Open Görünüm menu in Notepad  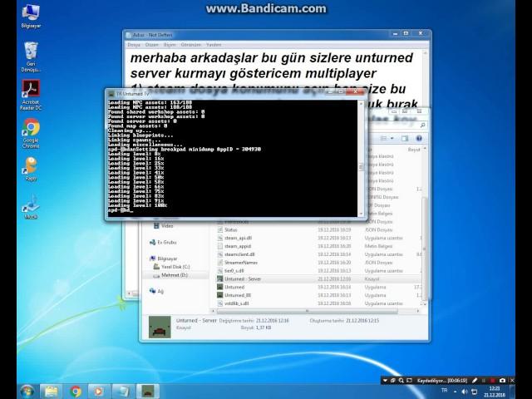(x=190, y=45)
